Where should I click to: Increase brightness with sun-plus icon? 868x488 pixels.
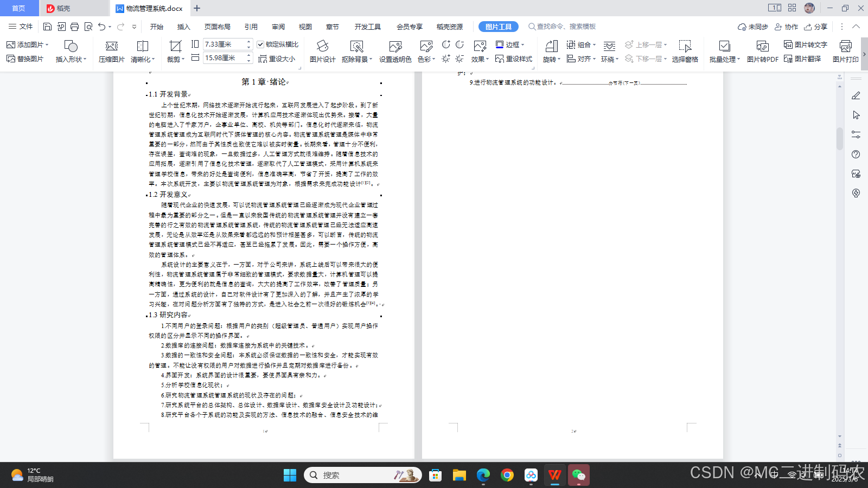pos(446,59)
